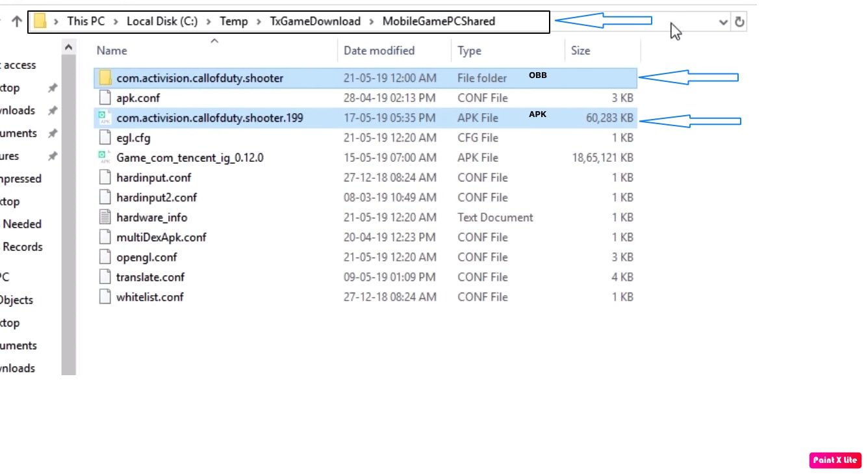This screenshot has width=868, height=474.
Task: Click size 60,283 KB cell
Action: [x=609, y=118]
